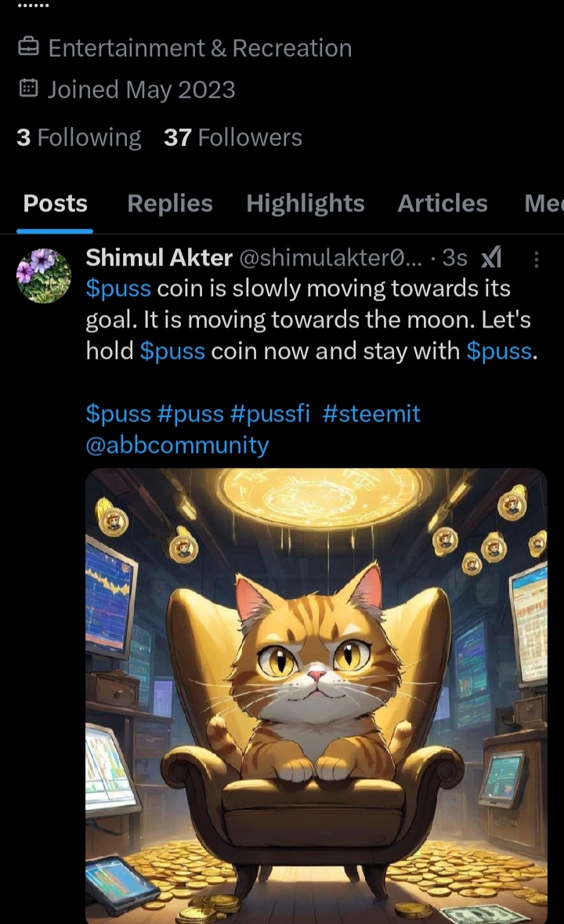Screen dimensions: 564x924
Task: Tap the Entertainment & Recreation category label
Action: (x=201, y=48)
